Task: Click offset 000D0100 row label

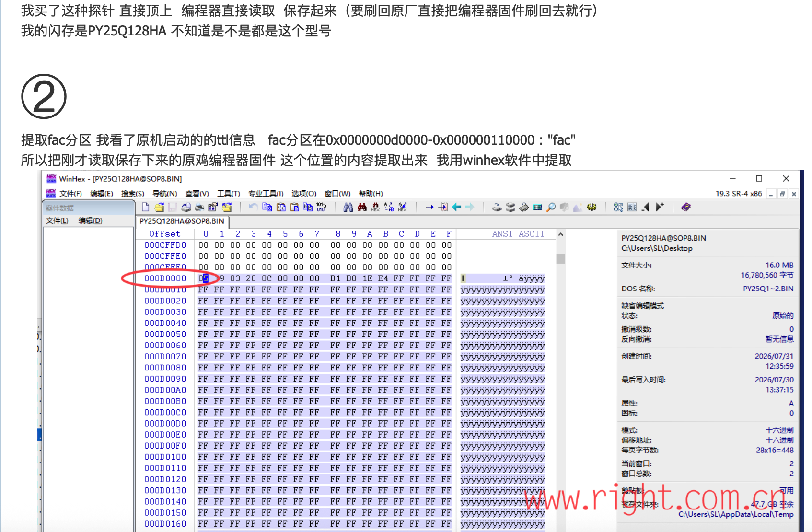Action: 165,457
